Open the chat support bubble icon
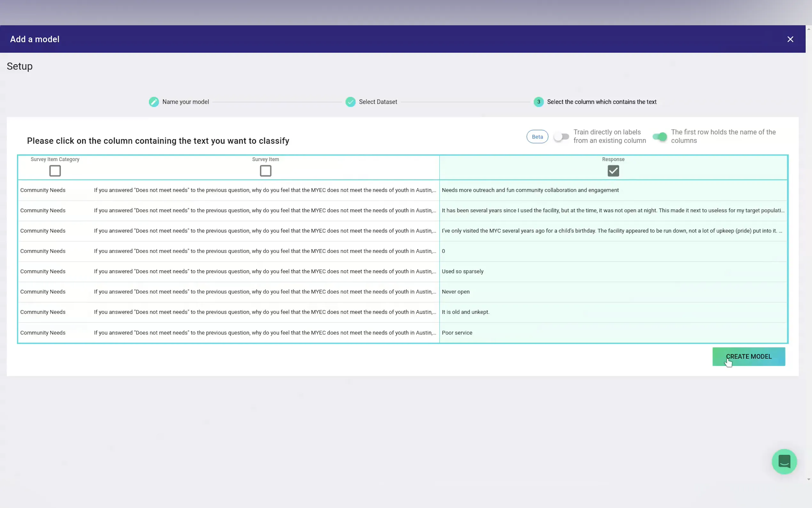812x508 pixels. tap(784, 461)
